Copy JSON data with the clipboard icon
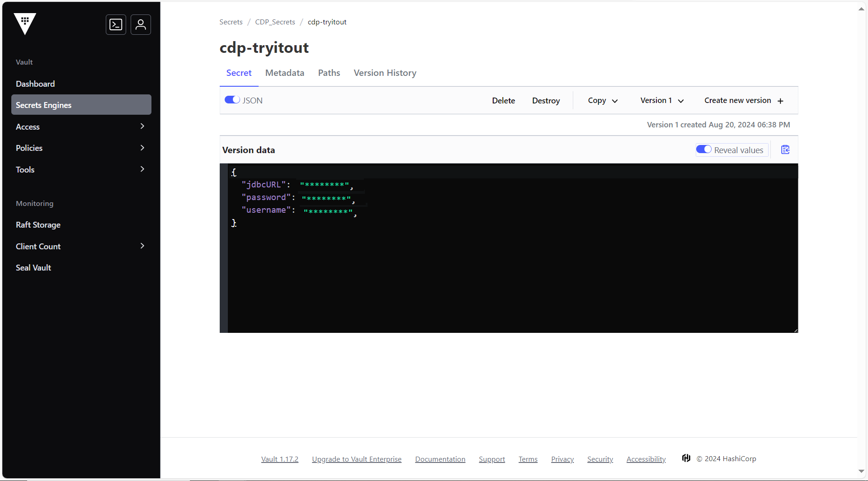 coord(785,150)
